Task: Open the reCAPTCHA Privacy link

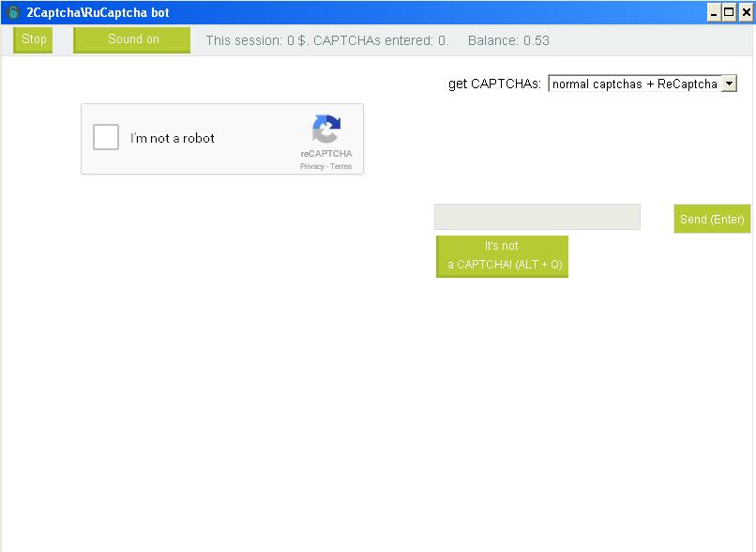Action: pyautogui.click(x=312, y=166)
